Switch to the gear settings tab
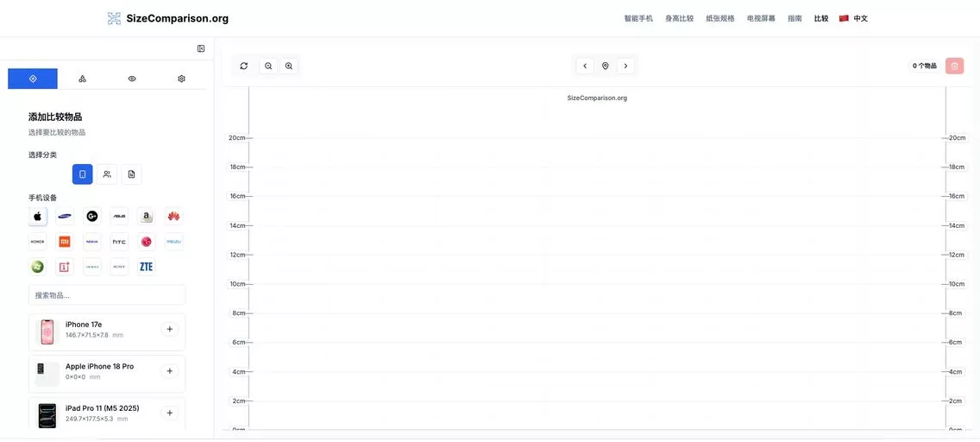Viewport: 980px width, 442px height. tap(181, 79)
